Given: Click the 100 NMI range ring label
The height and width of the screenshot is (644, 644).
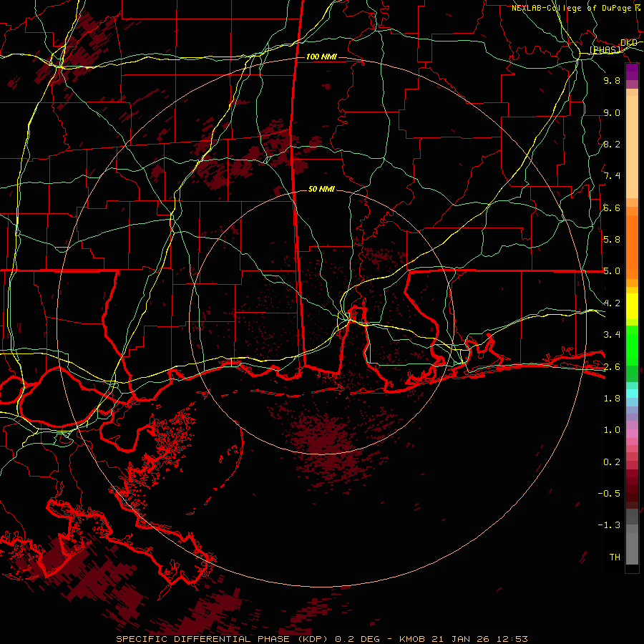Looking at the screenshot, I should pos(321,57).
